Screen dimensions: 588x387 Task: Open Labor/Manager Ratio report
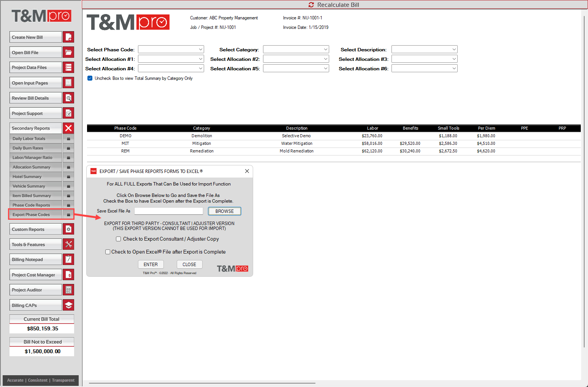36,158
